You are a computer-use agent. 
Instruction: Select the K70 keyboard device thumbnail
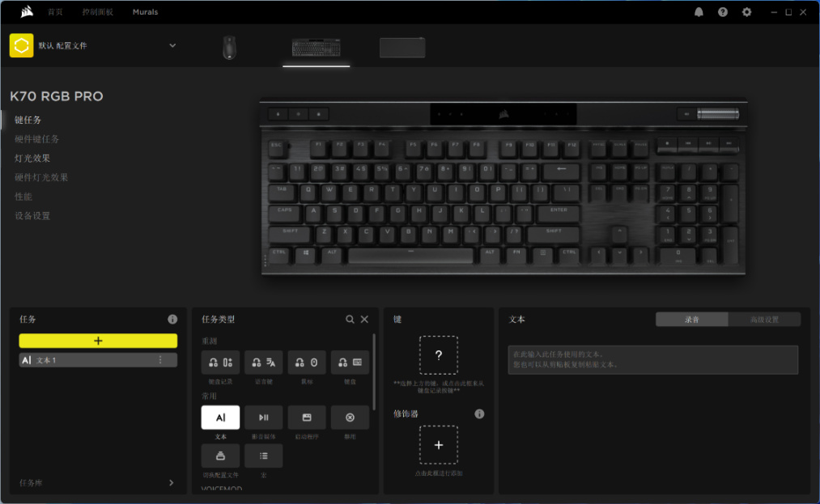[x=317, y=48]
